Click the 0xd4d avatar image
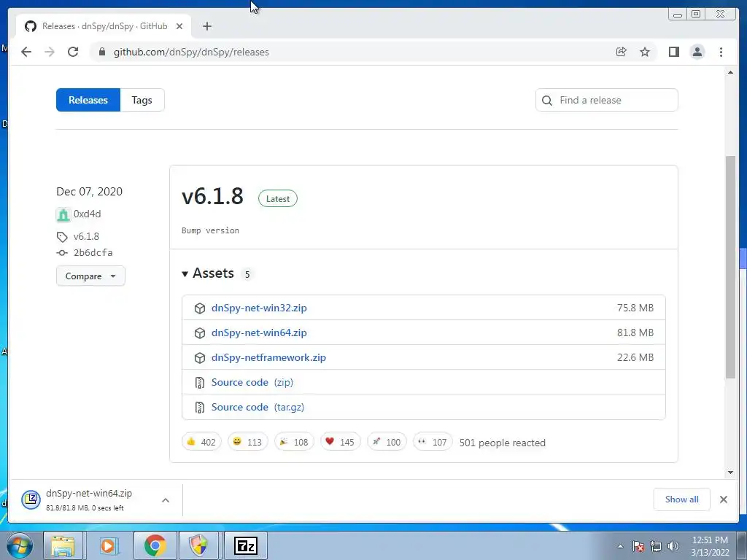Screen dimensions: 747x560 [x=63, y=215]
